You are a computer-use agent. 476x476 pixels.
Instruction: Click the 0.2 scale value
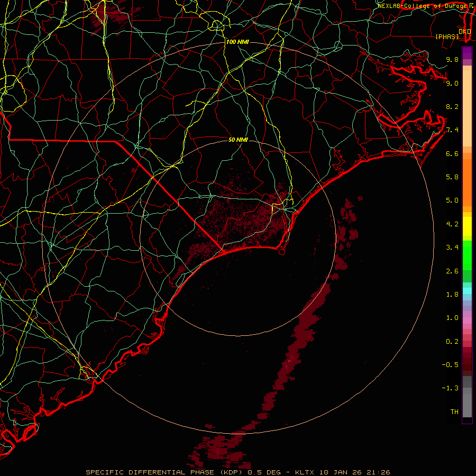[452, 342]
